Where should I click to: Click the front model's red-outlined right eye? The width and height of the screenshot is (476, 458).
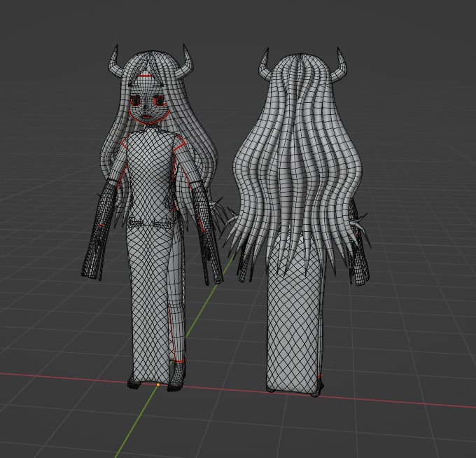(159, 101)
